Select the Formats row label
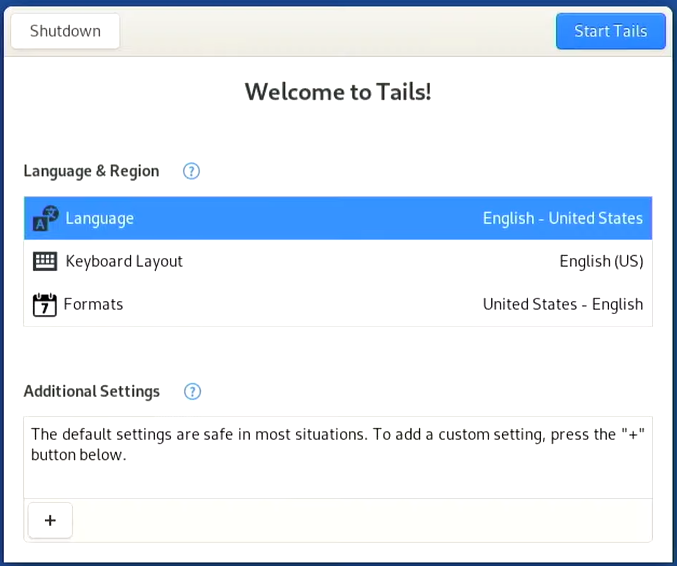Image resolution: width=677 pixels, height=566 pixels. pyautogui.click(x=94, y=304)
